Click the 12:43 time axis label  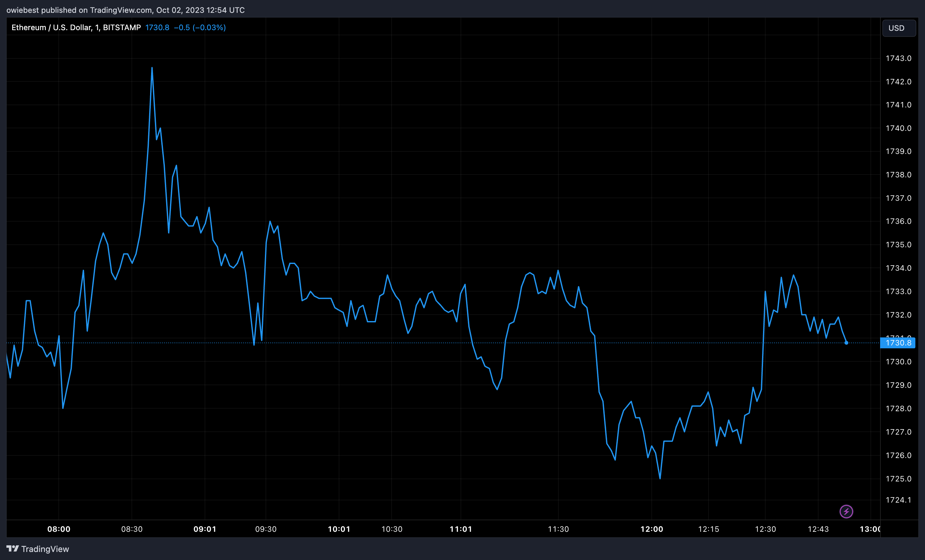(x=818, y=529)
